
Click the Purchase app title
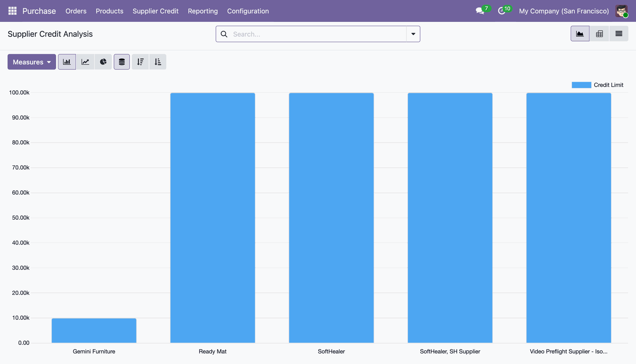39,11
